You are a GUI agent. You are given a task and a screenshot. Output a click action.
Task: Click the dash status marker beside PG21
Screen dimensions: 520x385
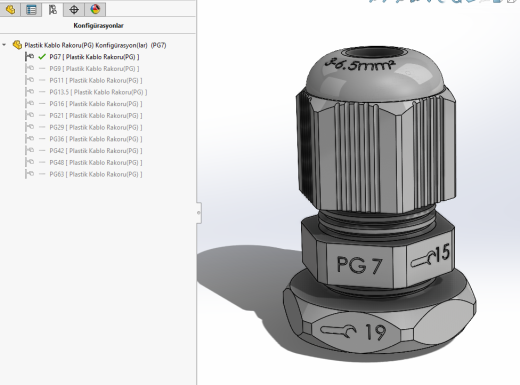point(42,115)
